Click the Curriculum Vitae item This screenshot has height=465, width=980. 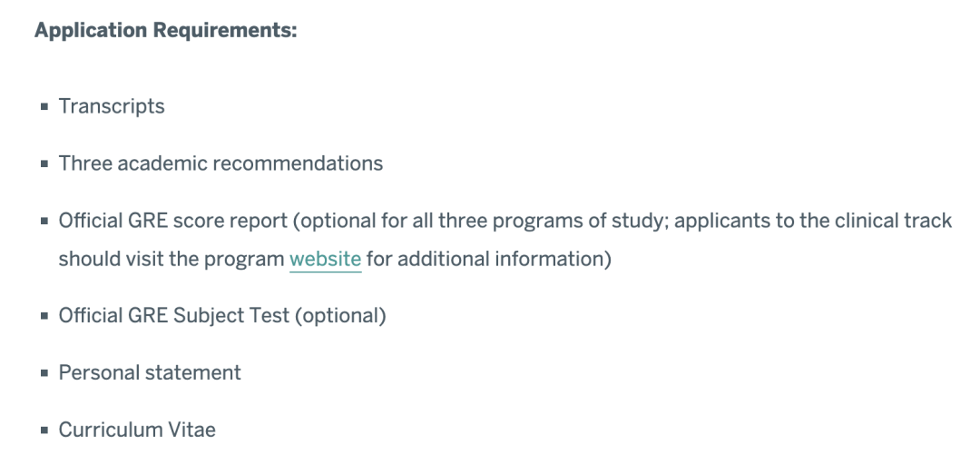pyautogui.click(x=137, y=430)
